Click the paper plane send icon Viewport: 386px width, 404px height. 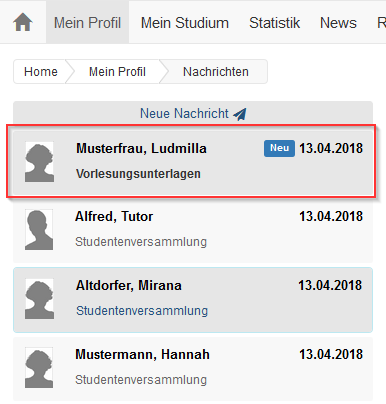coord(240,114)
